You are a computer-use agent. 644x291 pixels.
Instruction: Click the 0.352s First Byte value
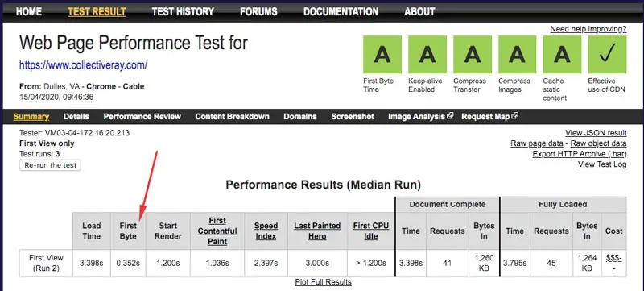tap(128, 263)
